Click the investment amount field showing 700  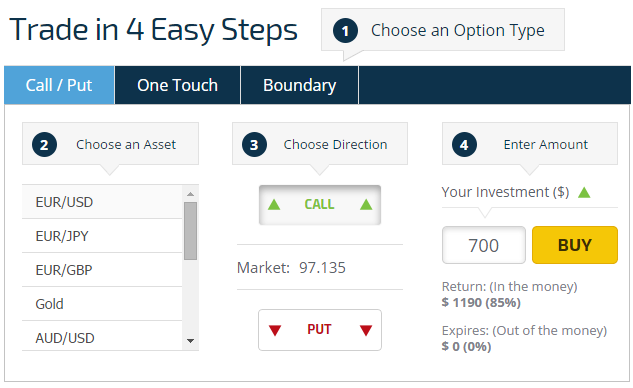[484, 245]
